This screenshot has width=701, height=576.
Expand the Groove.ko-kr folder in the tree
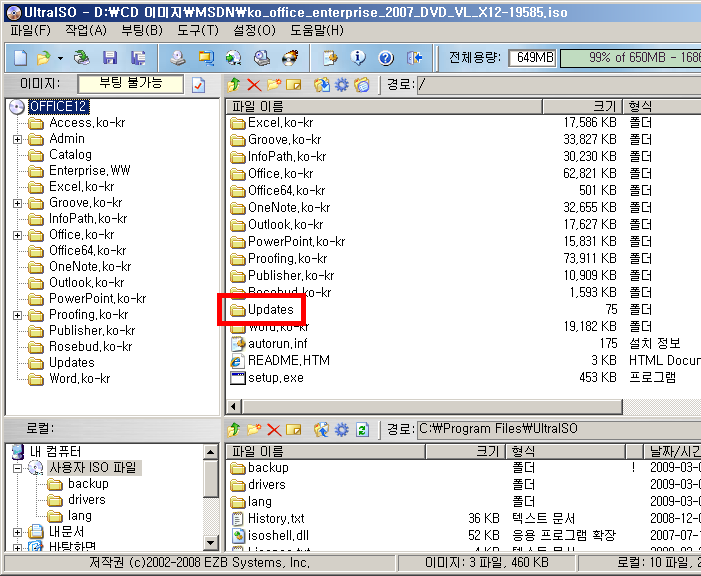click(17, 203)
